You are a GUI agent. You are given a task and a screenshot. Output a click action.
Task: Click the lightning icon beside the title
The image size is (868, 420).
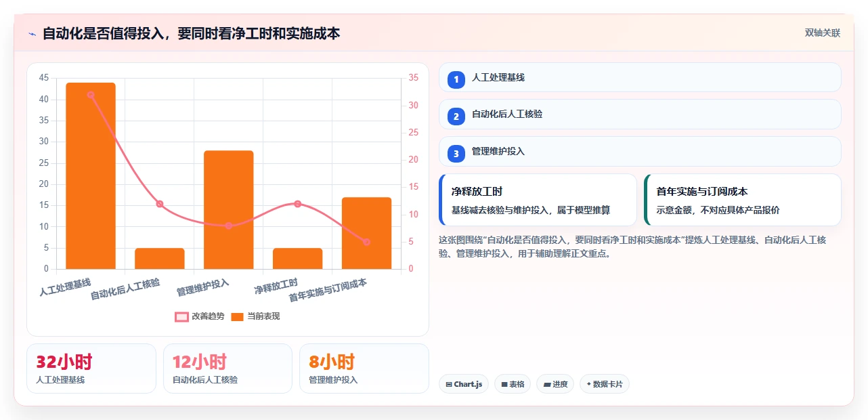(x=32, y=33)
